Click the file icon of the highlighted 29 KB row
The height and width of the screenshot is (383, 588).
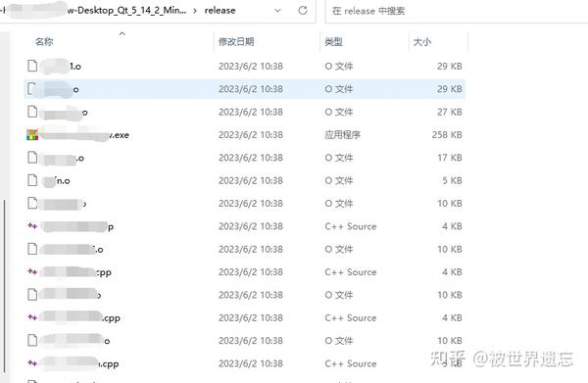point(32,89)
